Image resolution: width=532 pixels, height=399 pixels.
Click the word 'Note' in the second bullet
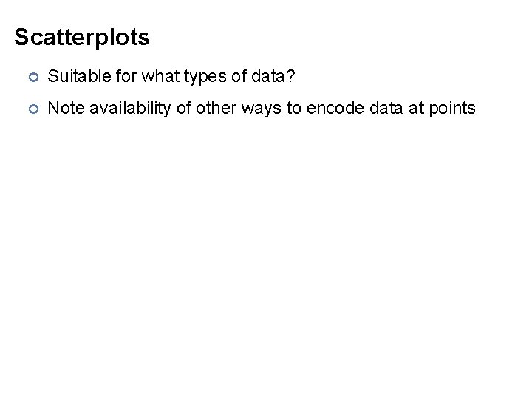pyautogui.click(x=63, y=109)
